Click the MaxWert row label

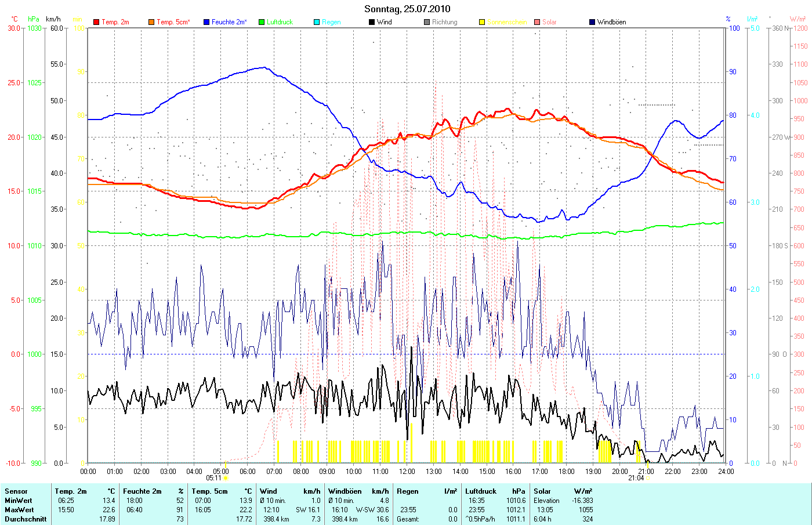click(19, 510)
